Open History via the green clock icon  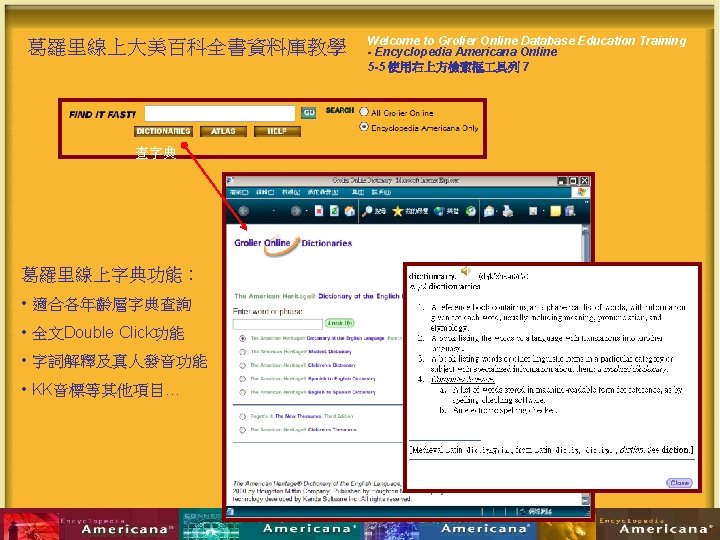coord(471,211)
